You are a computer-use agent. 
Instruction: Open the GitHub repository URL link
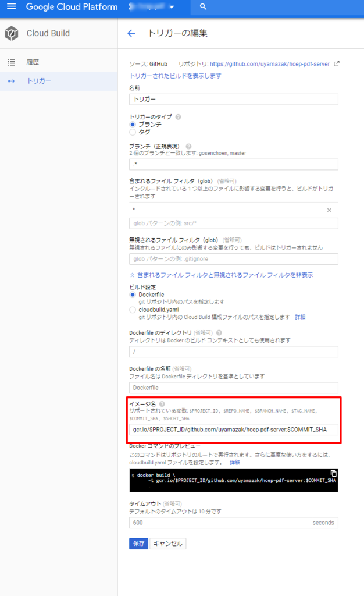[x=269, y=64]
